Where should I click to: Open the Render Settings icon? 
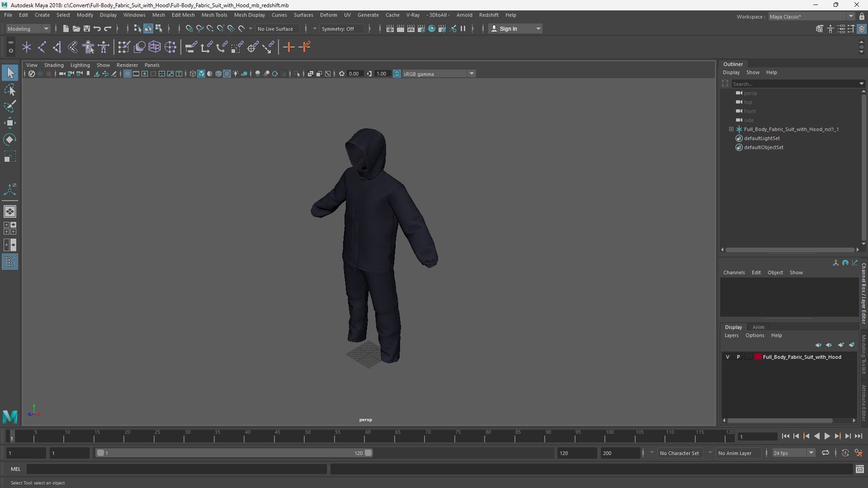421,28
